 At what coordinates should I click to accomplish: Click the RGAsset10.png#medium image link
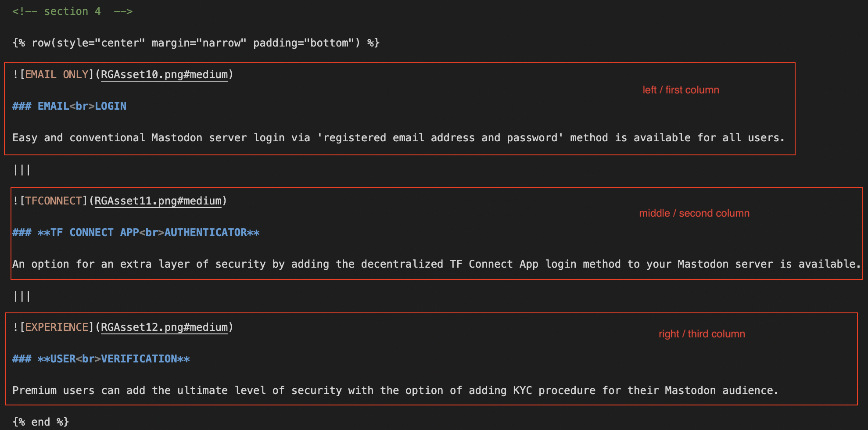coord(164,75)
